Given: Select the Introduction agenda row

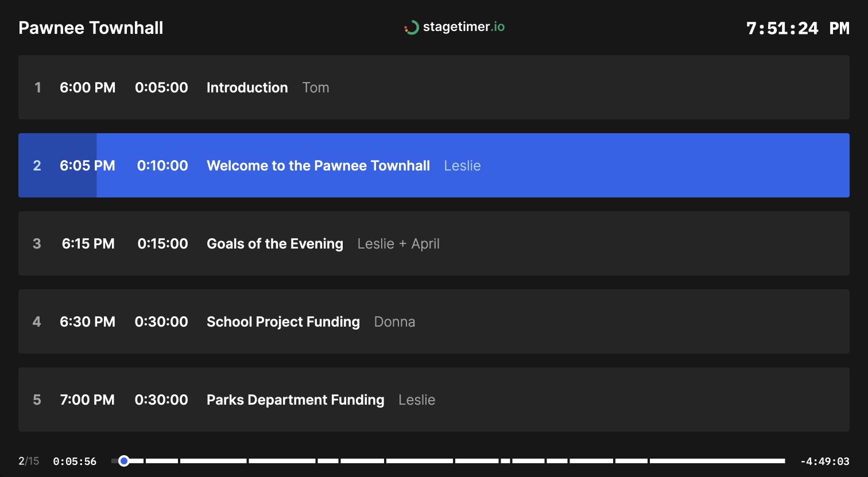Looking at the screenshot, I should coord(433,87).
